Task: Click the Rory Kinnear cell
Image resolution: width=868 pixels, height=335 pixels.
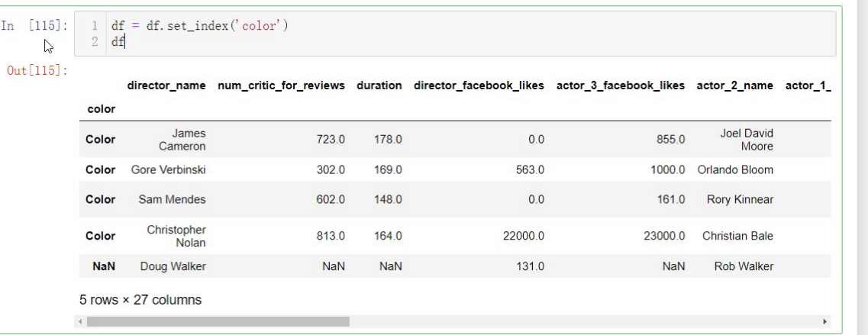Action: (x=740, y=199)
